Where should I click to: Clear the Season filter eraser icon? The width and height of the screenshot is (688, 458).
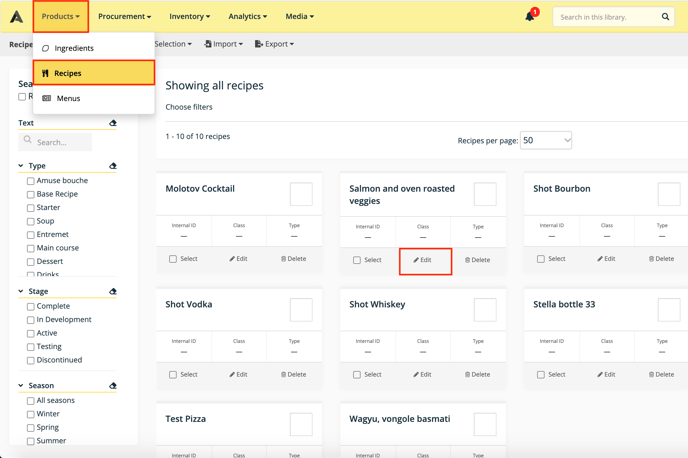tap(113, 386)
